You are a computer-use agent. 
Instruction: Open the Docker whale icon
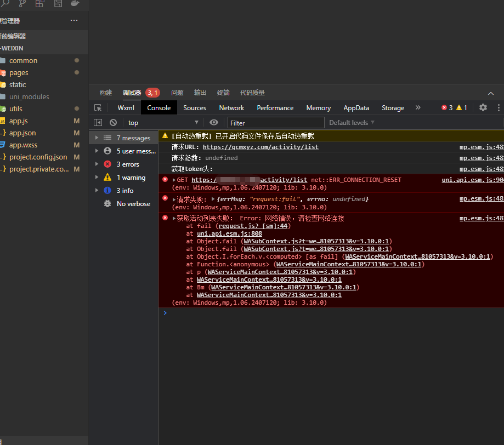coord(75,3)
